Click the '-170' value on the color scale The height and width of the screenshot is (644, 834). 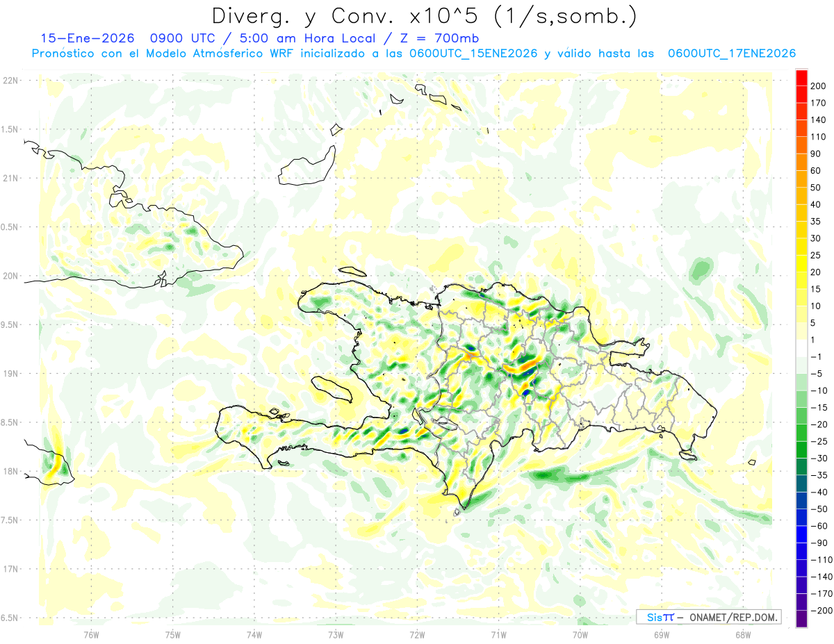point(821,593)
